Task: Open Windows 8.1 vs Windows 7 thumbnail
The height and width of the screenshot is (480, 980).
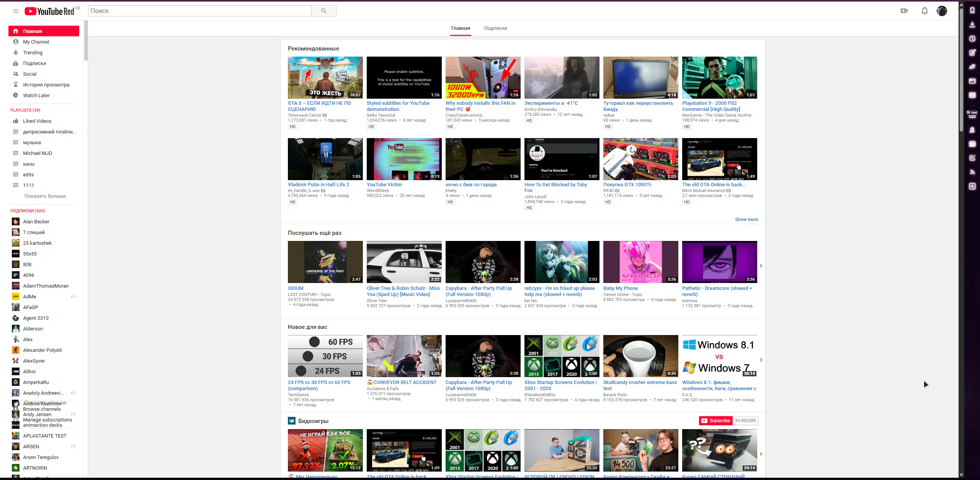Action: [720, 356]
